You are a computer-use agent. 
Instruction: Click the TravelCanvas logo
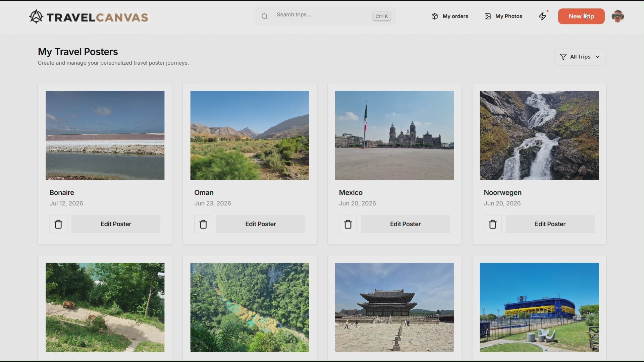(x=89, y=17)
